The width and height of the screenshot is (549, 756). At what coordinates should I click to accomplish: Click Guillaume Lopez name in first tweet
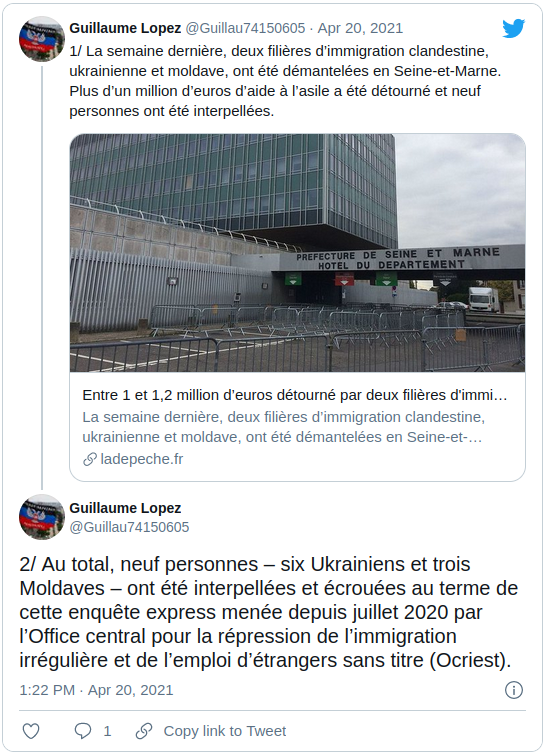(125, 28)
